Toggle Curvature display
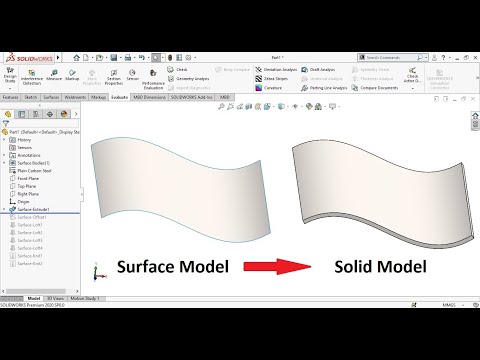 [x=269, y=88]
